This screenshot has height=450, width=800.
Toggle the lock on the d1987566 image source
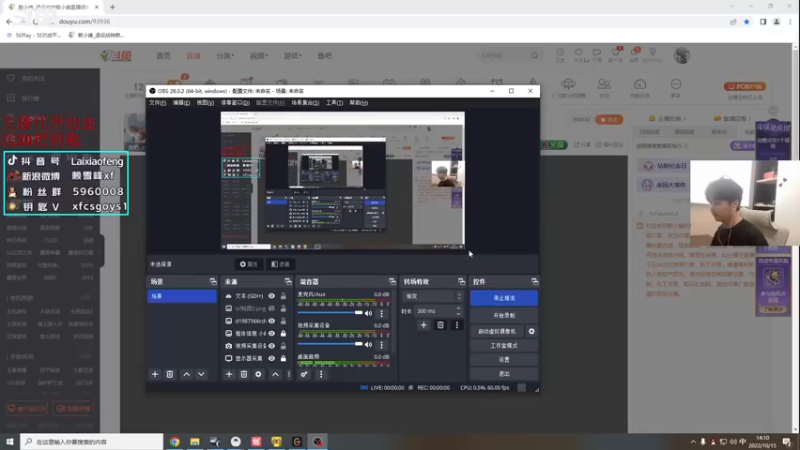pyautogui.click(x=283, y=321)
